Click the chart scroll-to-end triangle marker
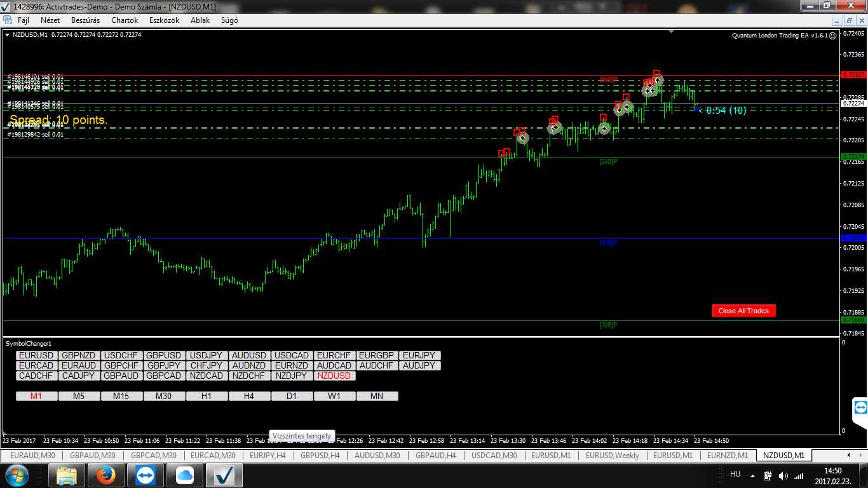The height and width of the screenshot is (488, 868). [672, 31]
